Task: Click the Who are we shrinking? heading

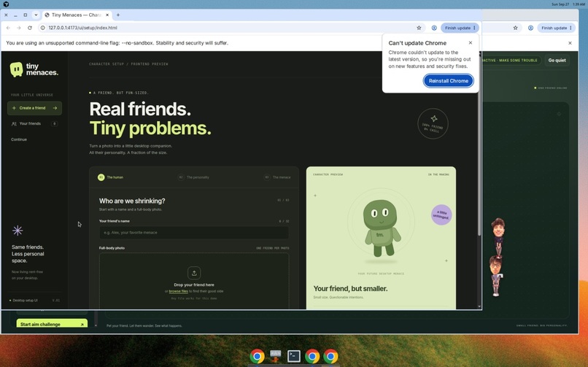Action: pyautogui.click(x=132, y=201)
